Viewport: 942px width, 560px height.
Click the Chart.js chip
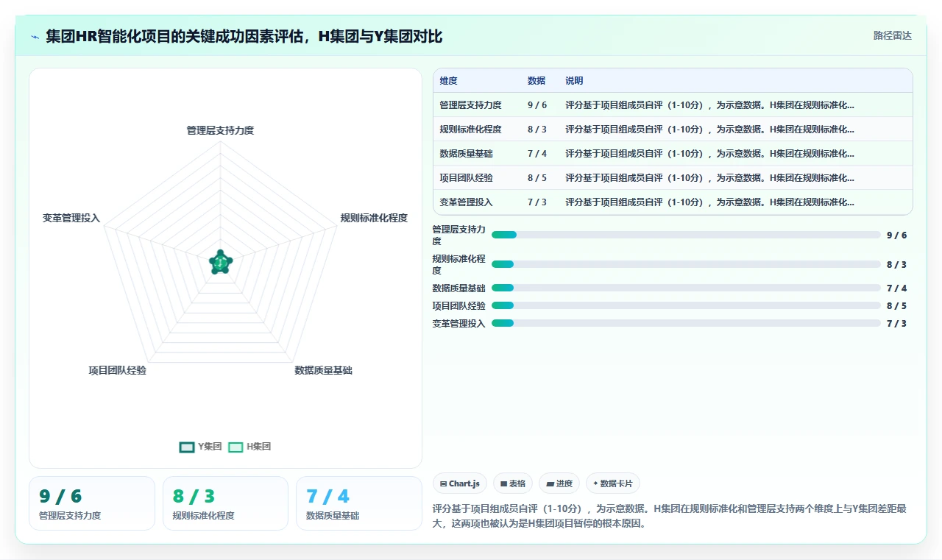click(460, 483)
